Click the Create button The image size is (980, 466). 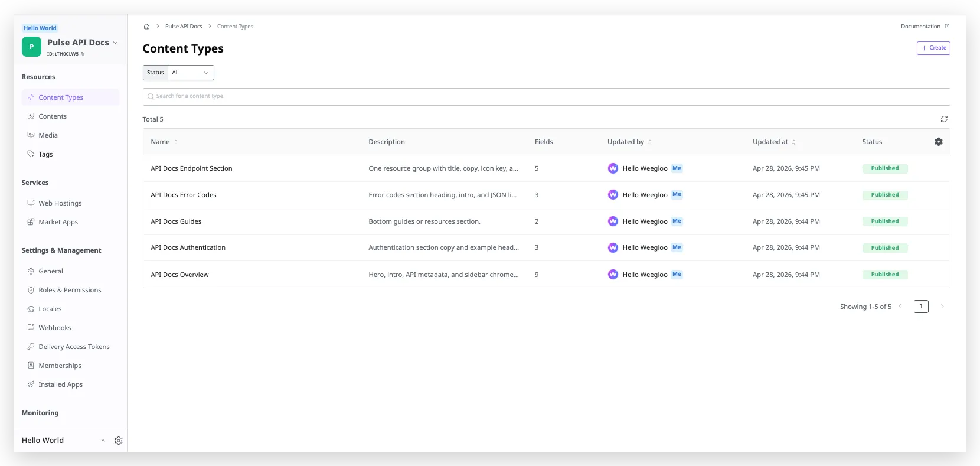point(933,48)
